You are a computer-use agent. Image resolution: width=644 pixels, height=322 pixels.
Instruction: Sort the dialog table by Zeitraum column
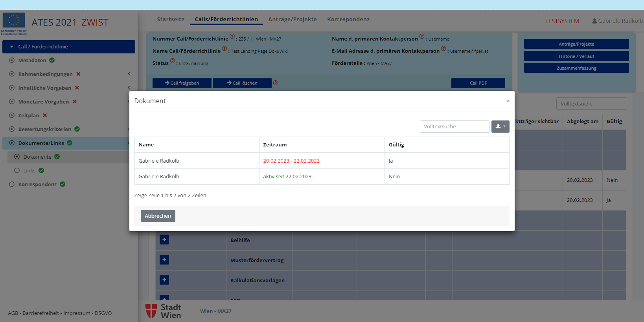pyautogui.click(x=275, y=144)
